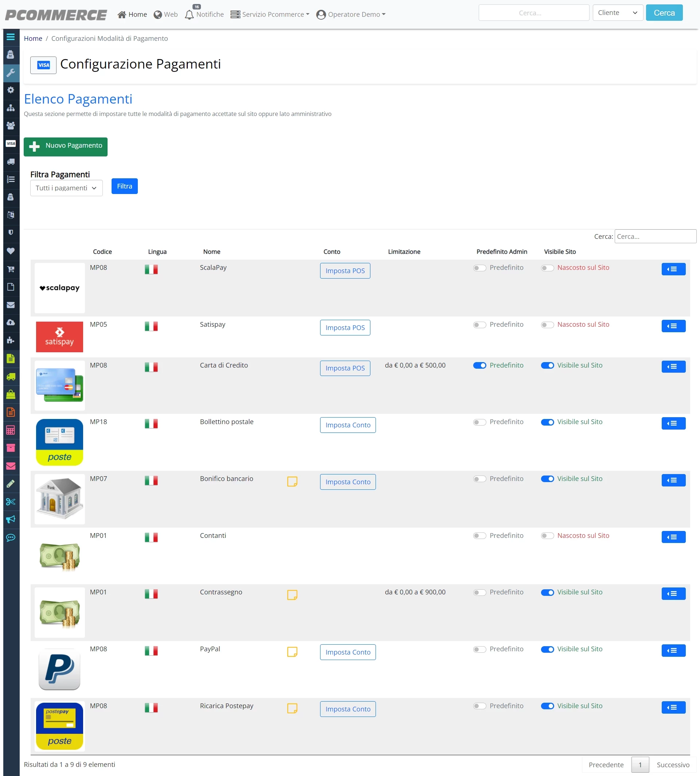Open the note icon for Contrassegno
Image resolution: width=700 pixels, height=776 pixels.
pyautogui.click(x=292, y=595)
